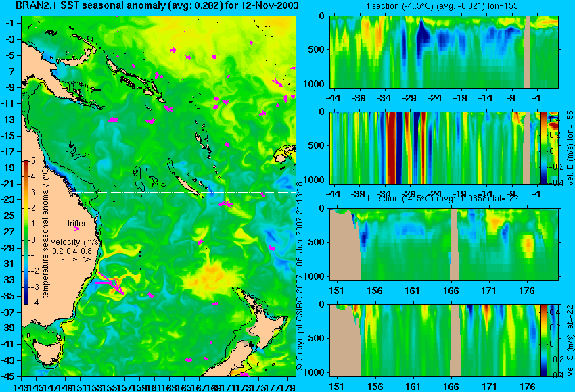Click the '0.2 0.4 0.8' velocity scale values
The image size is (575, 392).
pyautogui.click(x=72, y=251)
